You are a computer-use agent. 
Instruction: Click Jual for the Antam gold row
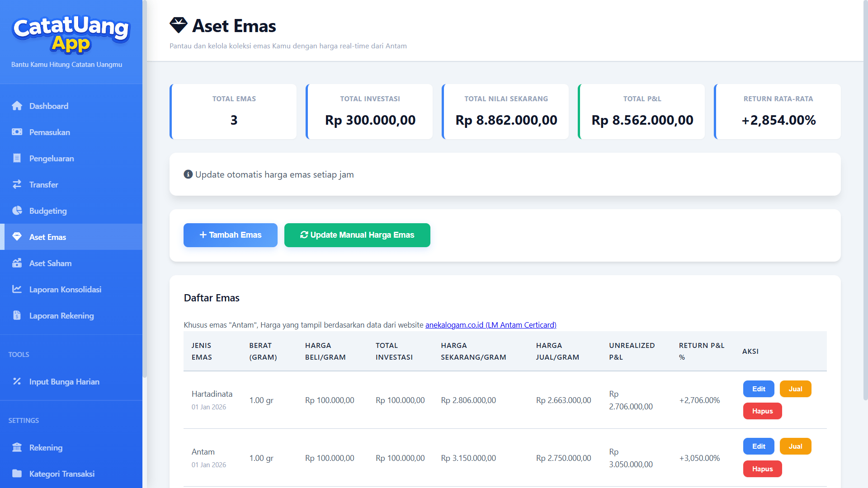tap(795, 446)
